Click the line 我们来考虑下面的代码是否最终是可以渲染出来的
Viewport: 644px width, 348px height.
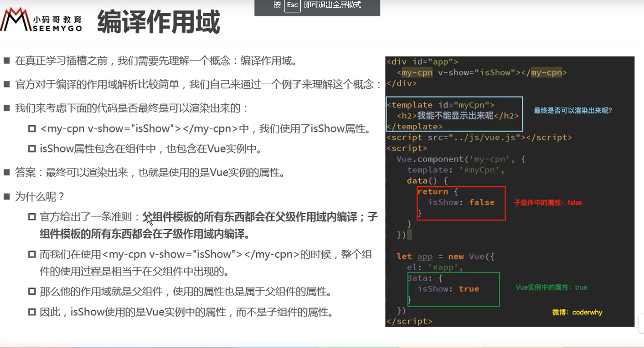(x=132, y=108)
